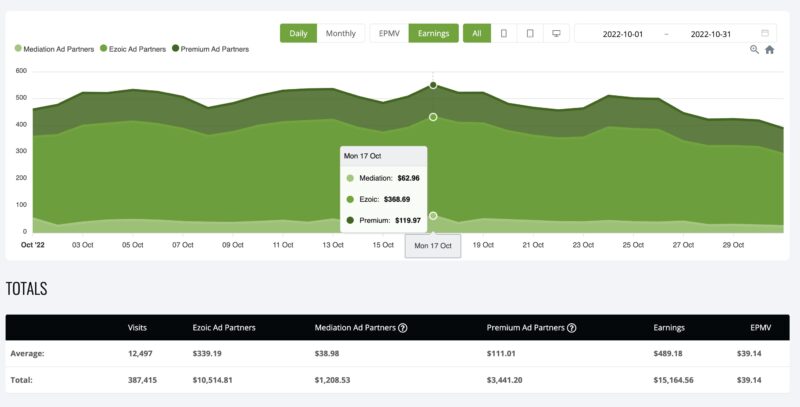Switch to Monthly view
800x407 pixels.
pos(339,33)
